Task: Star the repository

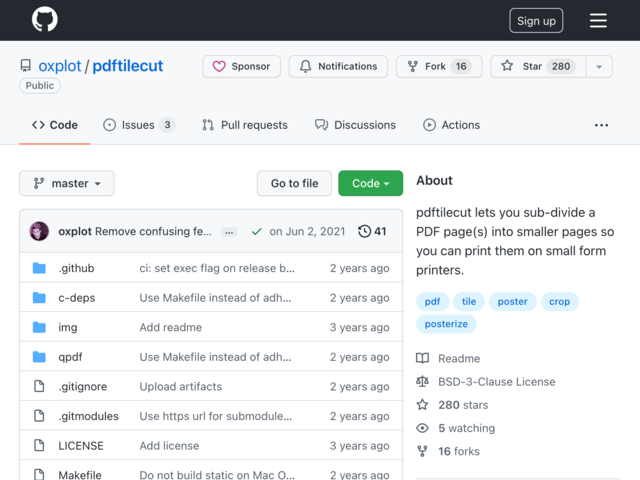Action: 538,66
